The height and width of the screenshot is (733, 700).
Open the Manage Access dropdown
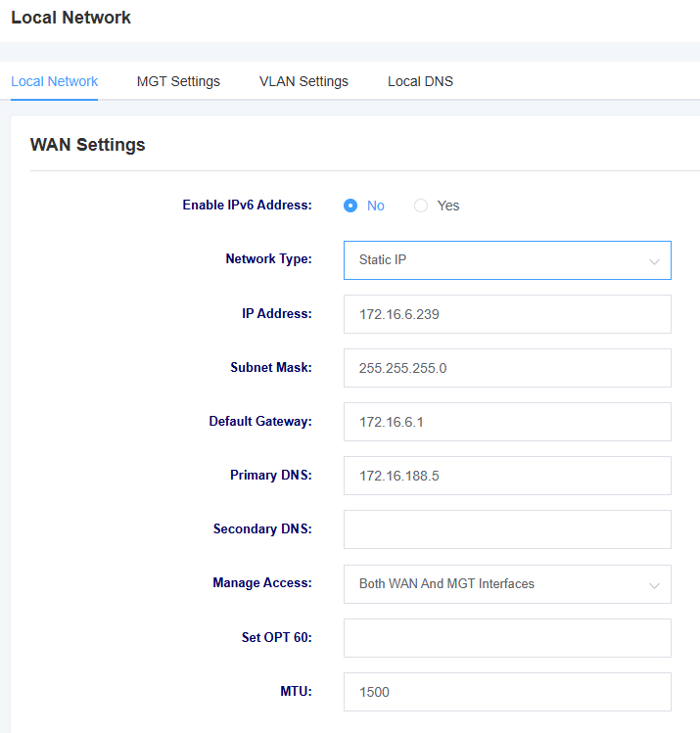pyautogui.click(x=507, y=584)
